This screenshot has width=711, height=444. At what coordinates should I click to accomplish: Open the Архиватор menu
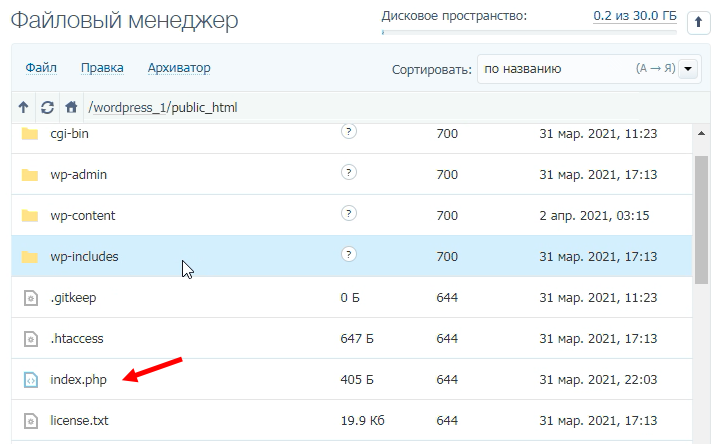(179, 68)
